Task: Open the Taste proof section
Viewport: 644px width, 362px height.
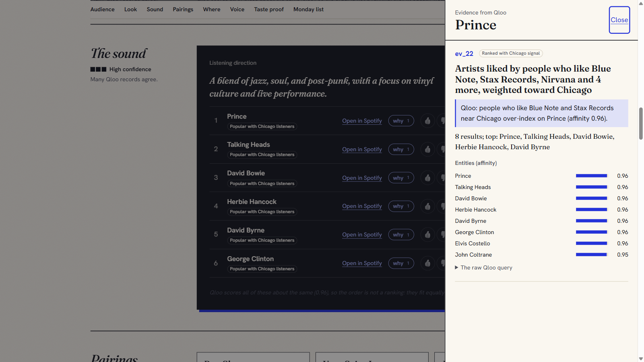Action: pyautogui.click(x=269, y=9)
